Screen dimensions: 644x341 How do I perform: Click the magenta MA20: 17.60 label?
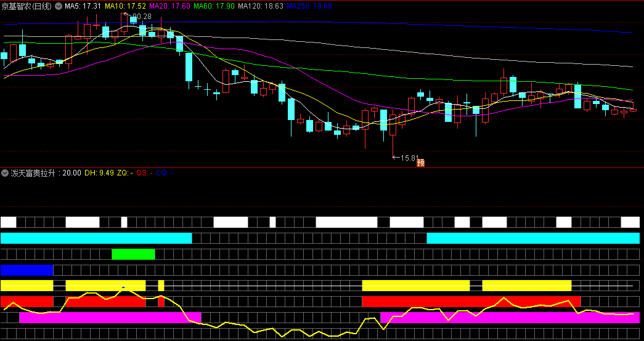(169, 6)
